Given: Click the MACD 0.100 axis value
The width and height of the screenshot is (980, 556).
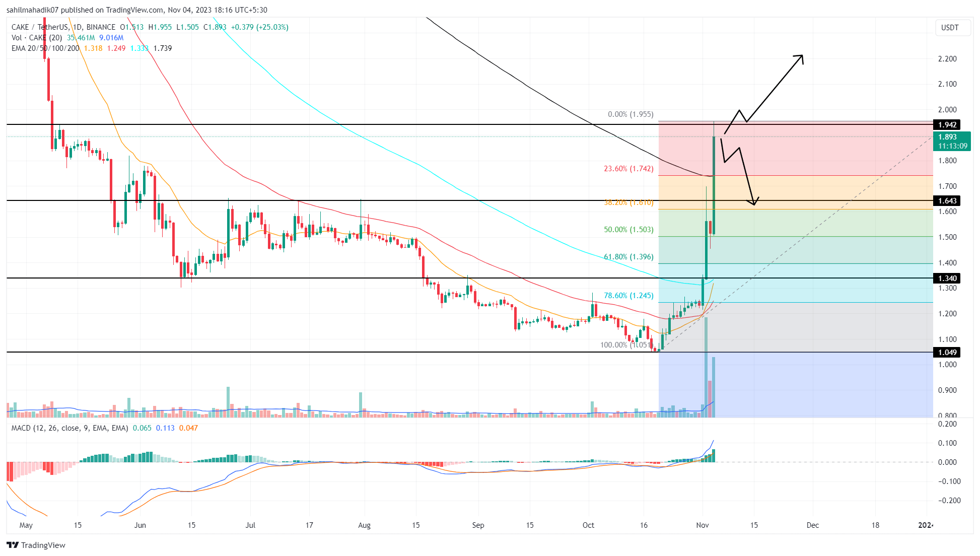Looking at the screenshot, I should (947, 443).
